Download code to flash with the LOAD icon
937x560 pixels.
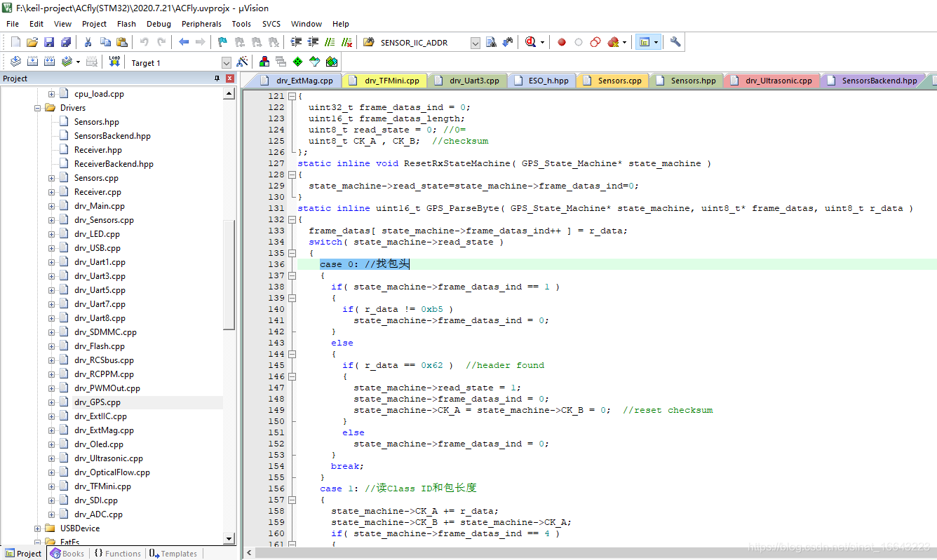pyautogui.click(x=114, y=62)
